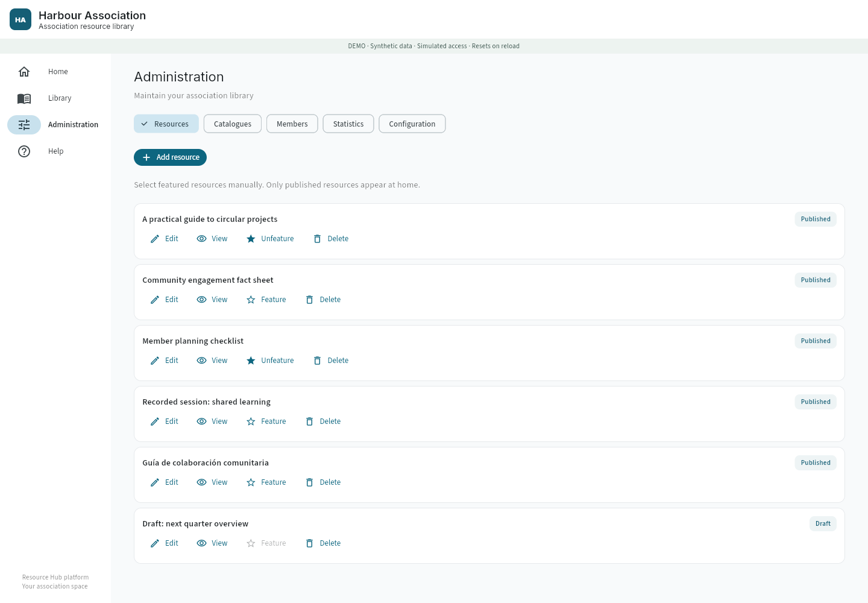Delete the Recorded session: shared learning resource
The width and height of the screenshot is (868, 603).
click(x=323, y=421)
